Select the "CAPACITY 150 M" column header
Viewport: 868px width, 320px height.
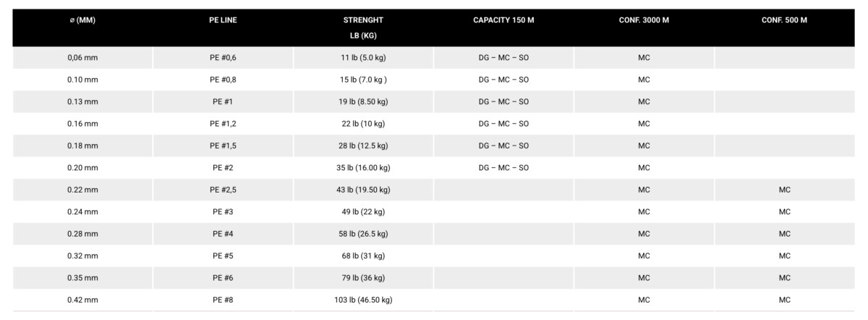coord(503,20)
